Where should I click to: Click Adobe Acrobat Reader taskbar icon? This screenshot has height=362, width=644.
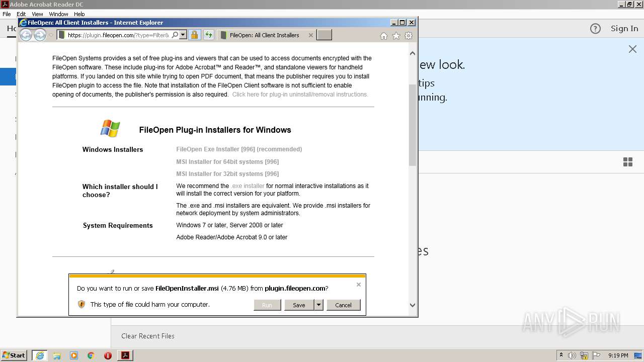point(125,355)
